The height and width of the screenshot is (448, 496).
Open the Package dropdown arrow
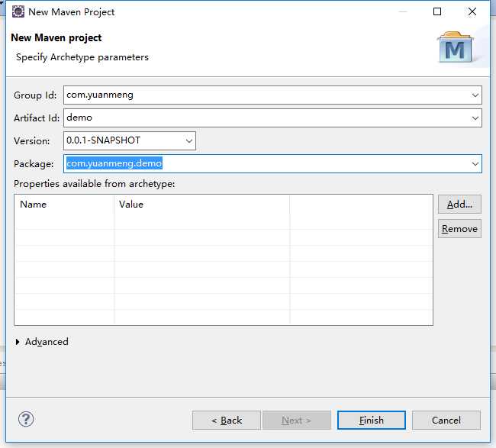(475, 163)
